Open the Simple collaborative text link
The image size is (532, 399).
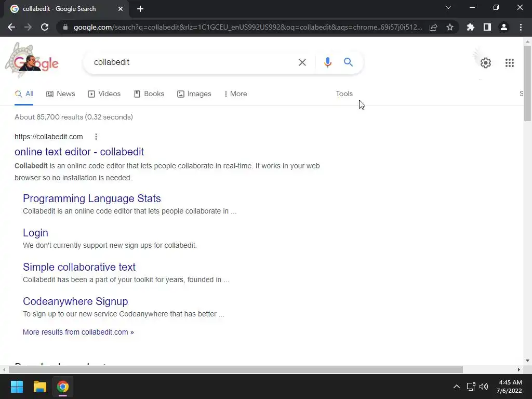pos(79,267)
